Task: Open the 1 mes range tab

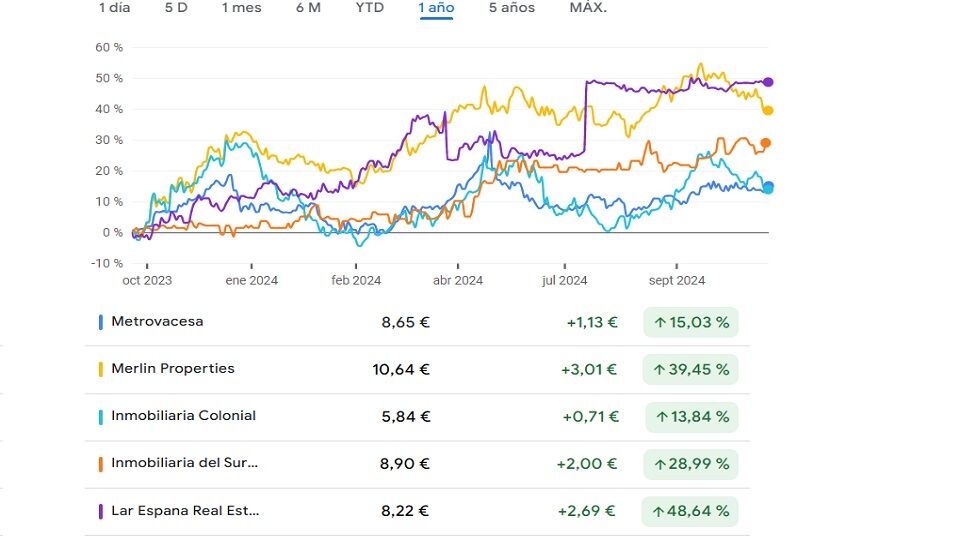Action: tap(241, 8)
